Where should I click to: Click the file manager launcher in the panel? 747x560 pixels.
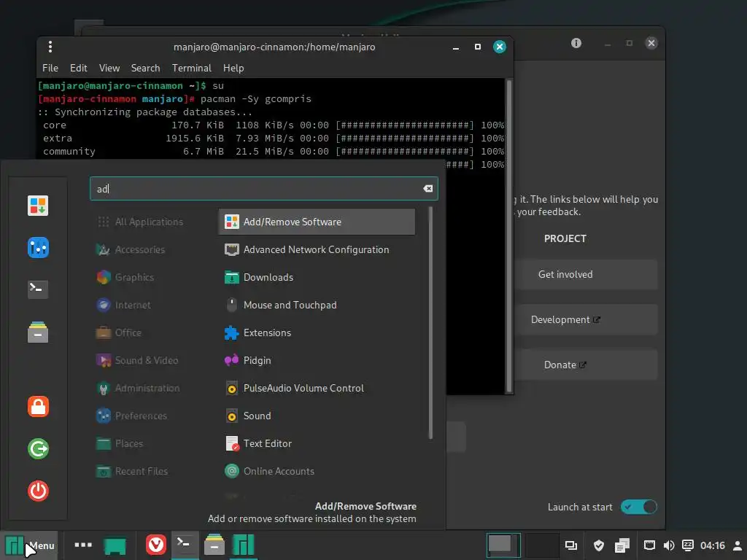[x=214, y=545]
